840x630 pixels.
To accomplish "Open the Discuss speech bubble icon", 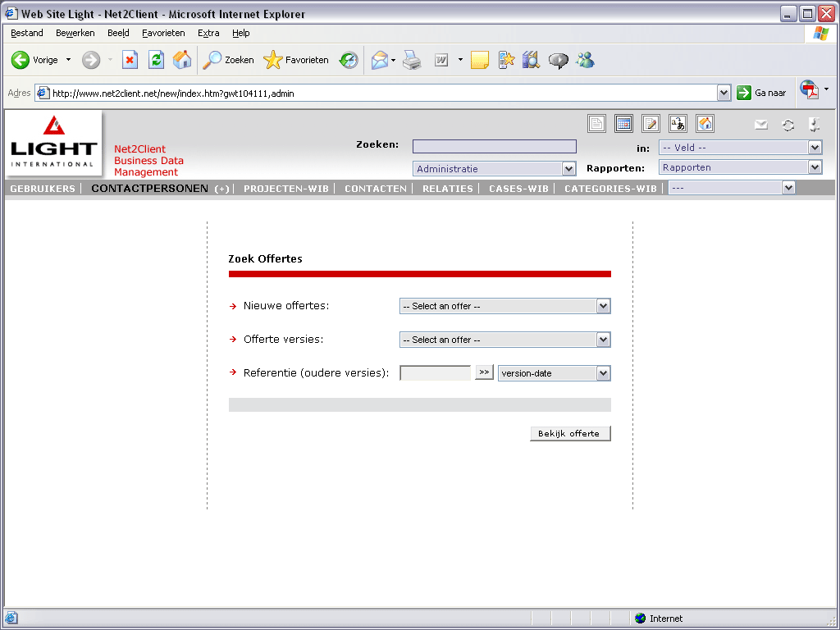I will tap(558, 60).
